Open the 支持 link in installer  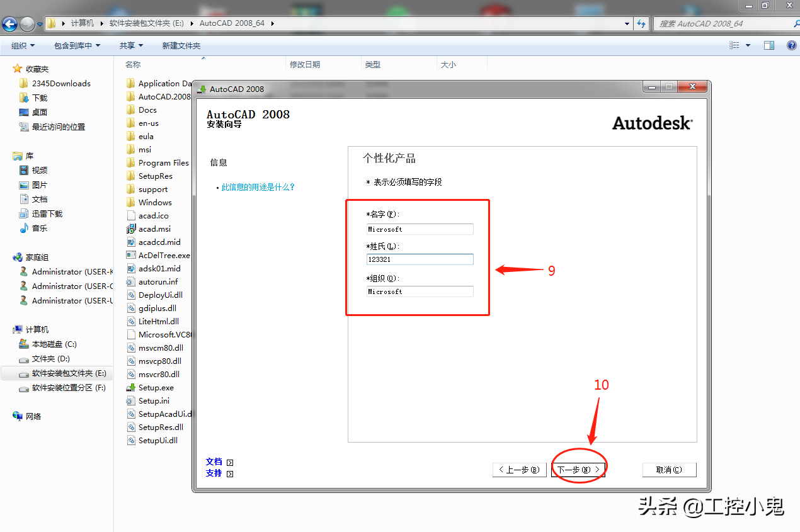coord(214,473)
